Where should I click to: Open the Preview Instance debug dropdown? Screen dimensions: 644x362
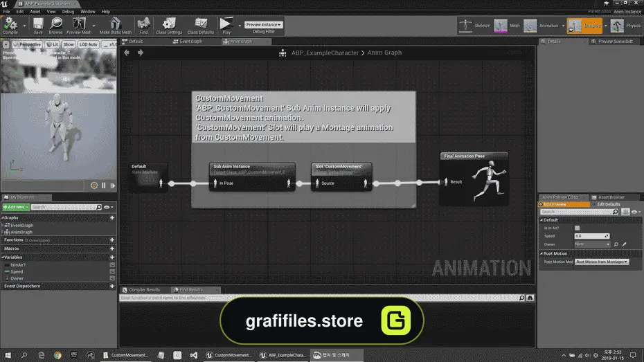click(x=264, y=25)
